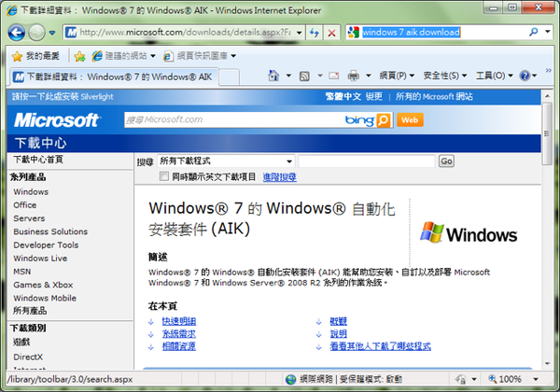Open 下載中心首頁 in the sidebar
560x392 pixels.
(x=38, y=160)
